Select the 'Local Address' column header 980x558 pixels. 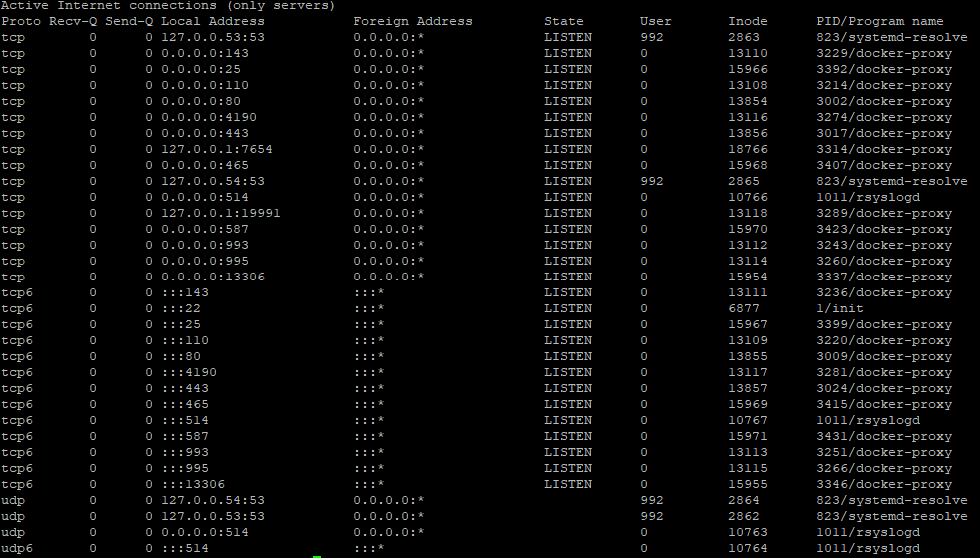click(x=213, y=21)
